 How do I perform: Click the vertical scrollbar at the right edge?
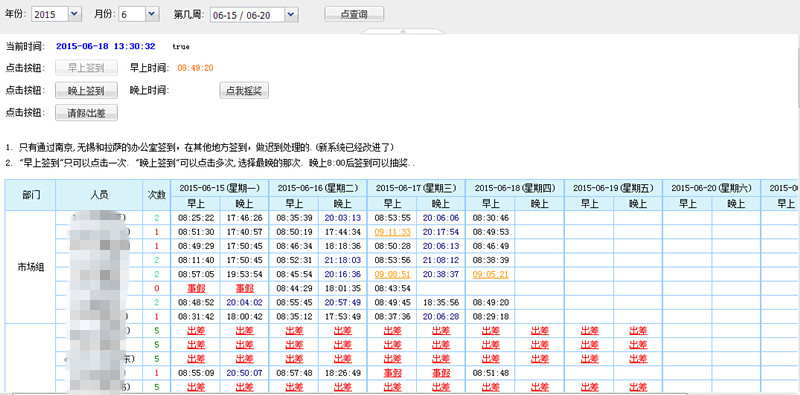pyautogui.click(x=798, y=77)
